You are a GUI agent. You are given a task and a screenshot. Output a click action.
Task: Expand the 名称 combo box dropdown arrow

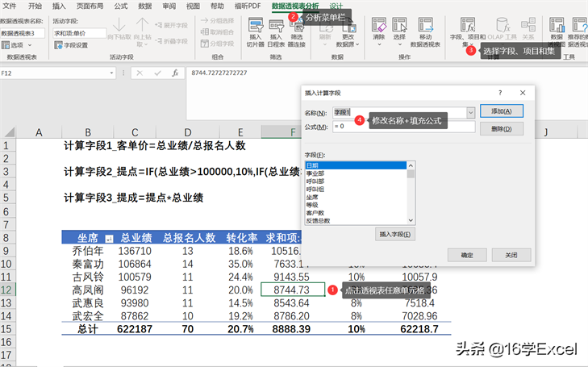(470, 112)
